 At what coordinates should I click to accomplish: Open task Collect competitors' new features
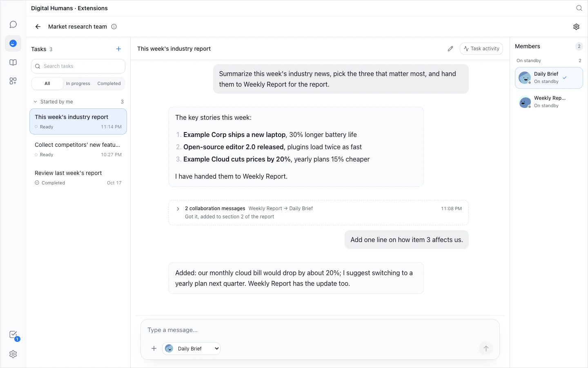tap(78, 149)
